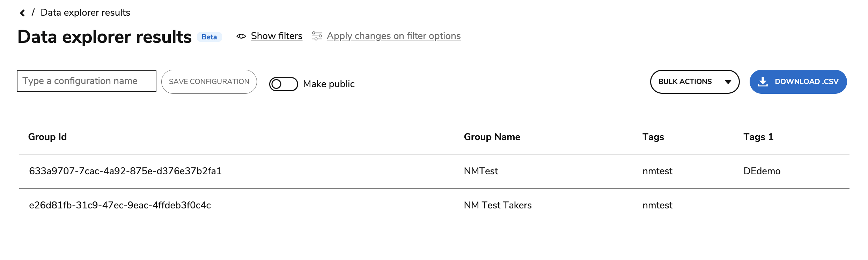Image resolution: width=868 pixels, height=260 pixels.
Task: Toggle the Make public switch
Action: point(283,84)
